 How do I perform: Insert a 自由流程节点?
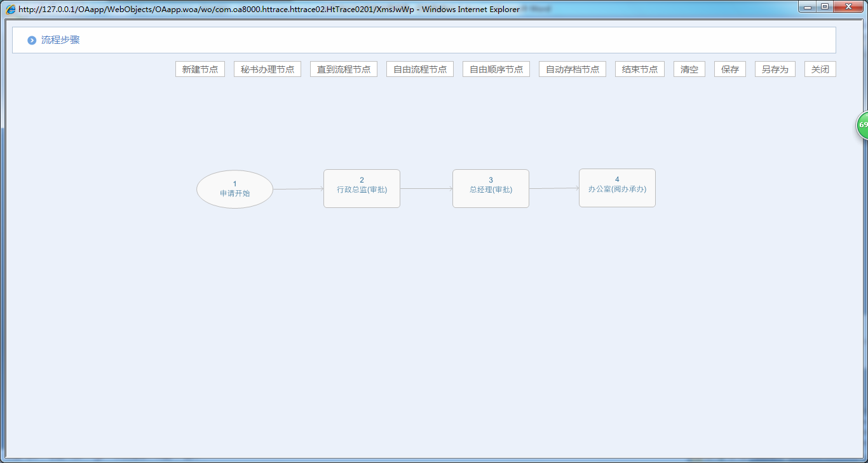[420, 69]
